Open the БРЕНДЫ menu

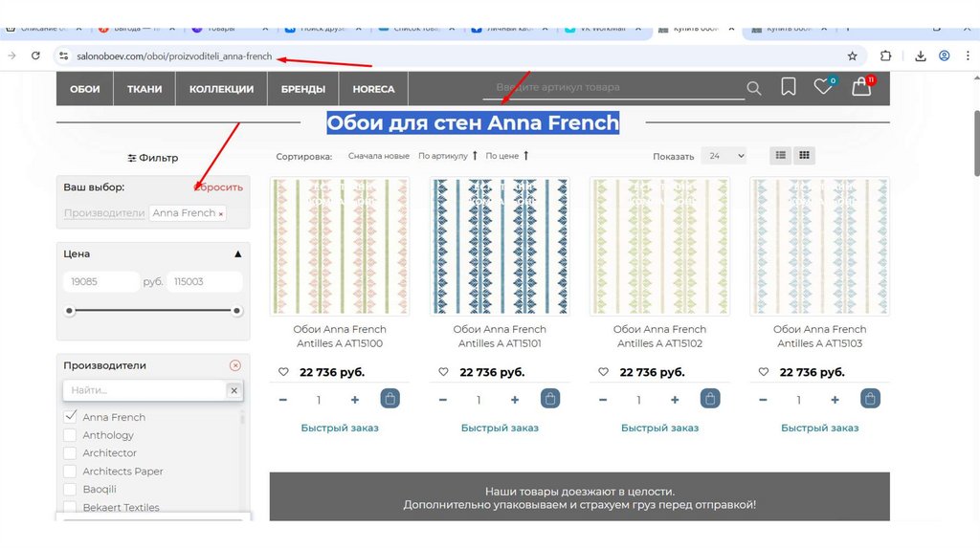(303, 89)
